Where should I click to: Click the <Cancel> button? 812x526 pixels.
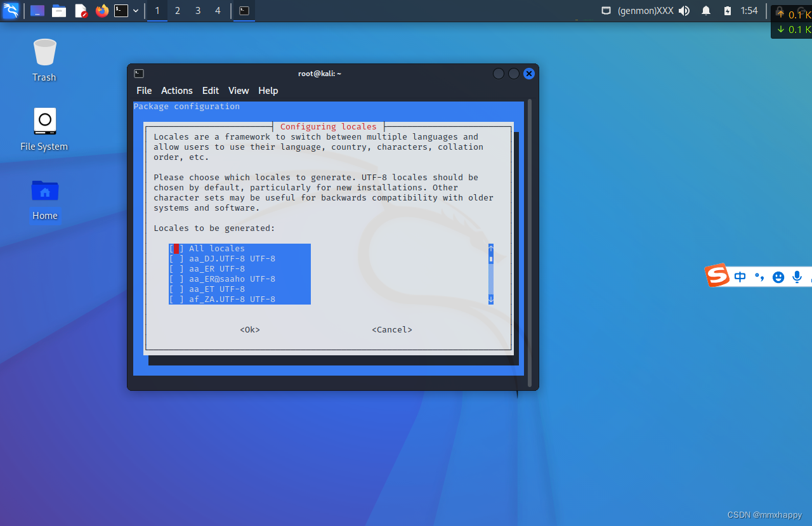point(392,330)
